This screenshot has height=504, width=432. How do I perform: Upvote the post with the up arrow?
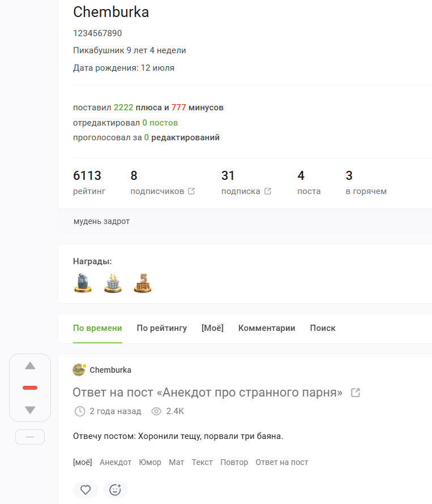(x=30, y=366)
